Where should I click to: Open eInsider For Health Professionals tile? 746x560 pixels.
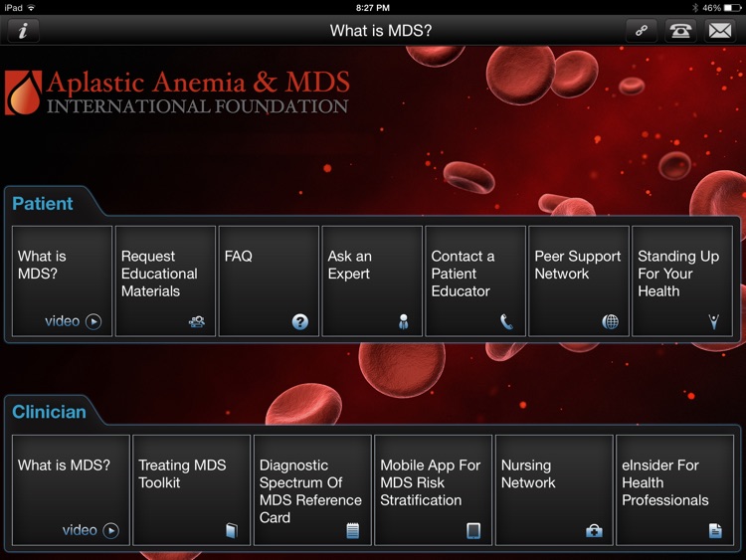pyautogui.click(x=675, y=489)
